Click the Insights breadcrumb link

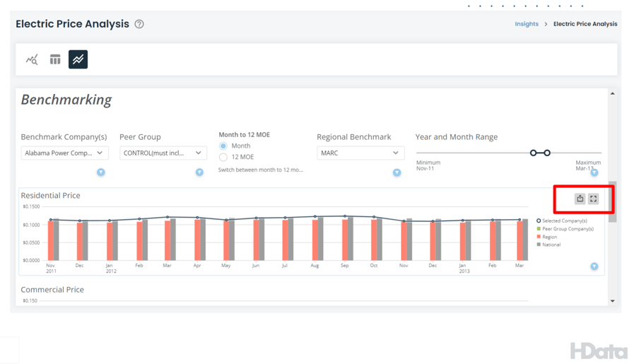tap(527, 24)
